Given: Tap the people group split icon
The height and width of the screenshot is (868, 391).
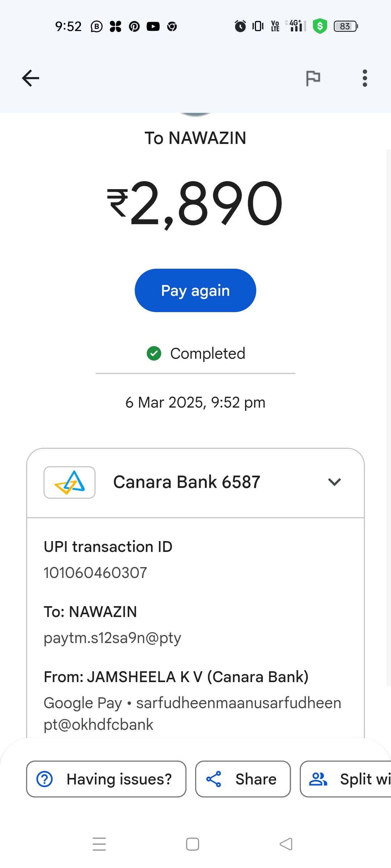Looking at the screenshot, I should pos(318,779).
